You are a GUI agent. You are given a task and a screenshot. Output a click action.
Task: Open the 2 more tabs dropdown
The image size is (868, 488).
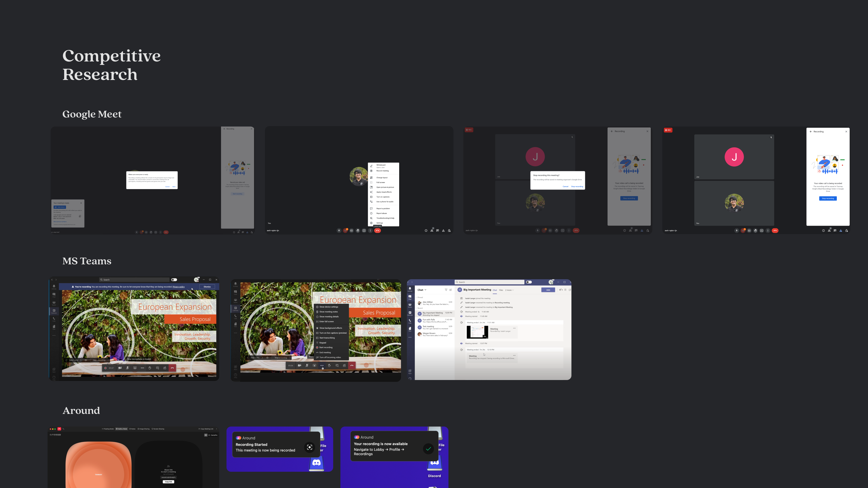[509, 290]
